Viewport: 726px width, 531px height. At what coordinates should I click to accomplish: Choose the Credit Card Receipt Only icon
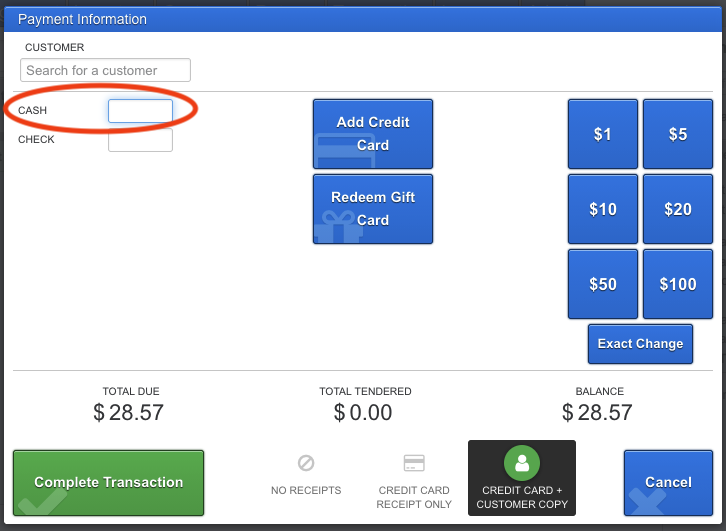[x=414, y=464]
